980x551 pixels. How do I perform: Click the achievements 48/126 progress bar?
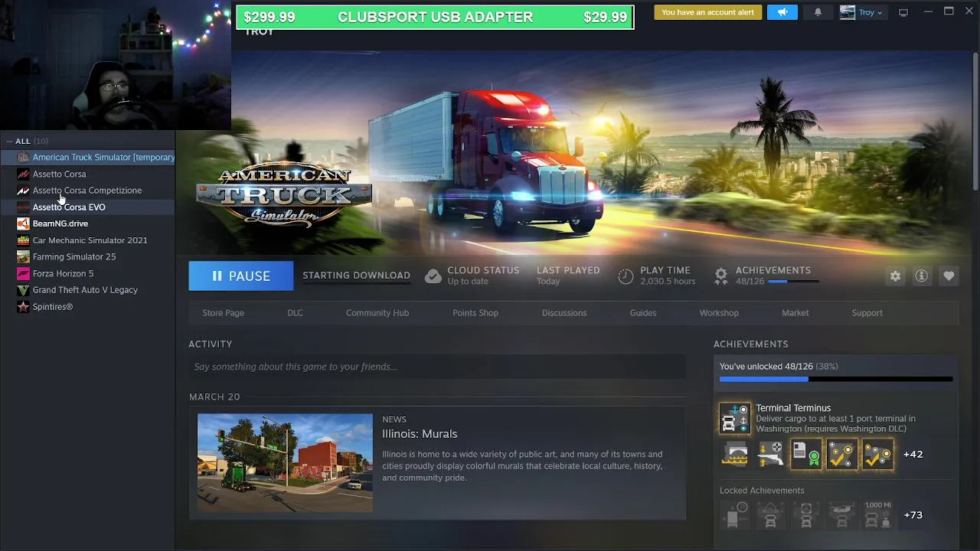[792, 282]
